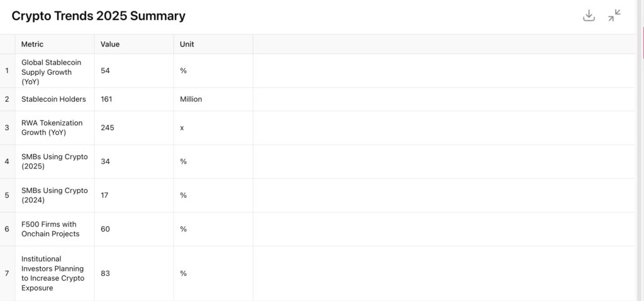Image resolution: width=644 pixels, height=301 pixels.
Task: Click the Crypto Trends 2025 Summary title
Action: pyautogui.click(x=99, y=16)
